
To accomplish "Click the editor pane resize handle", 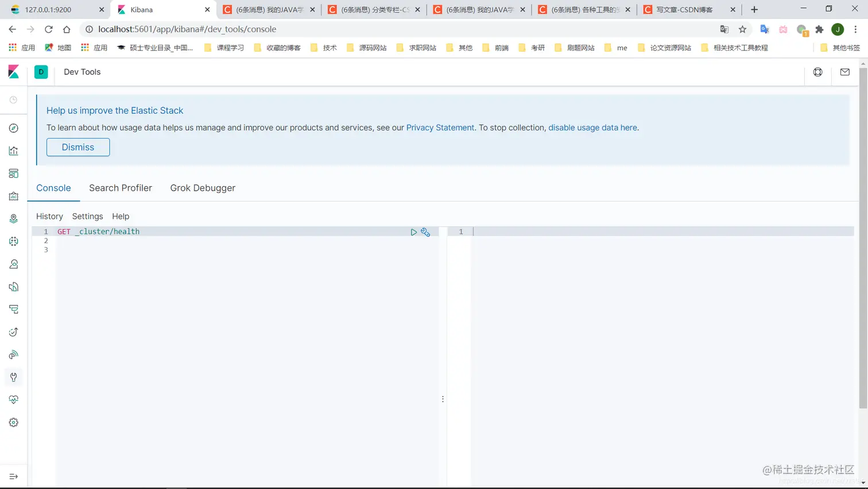I will point(443,399).
